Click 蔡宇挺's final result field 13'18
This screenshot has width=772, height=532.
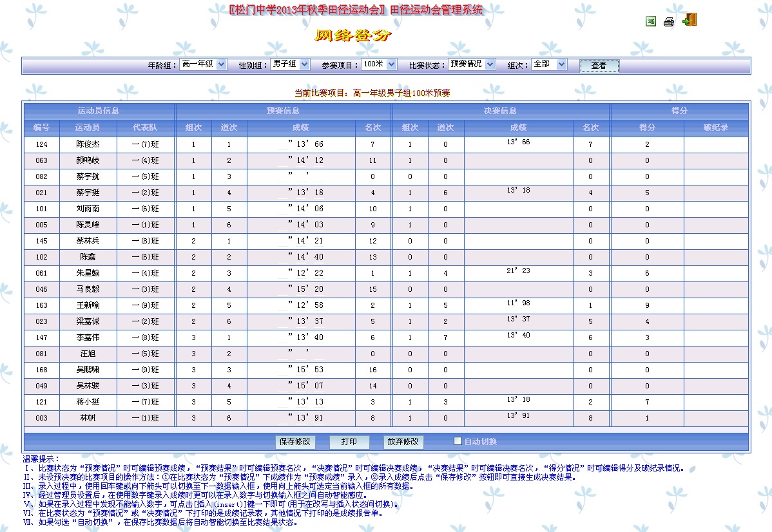click(519, 191)
